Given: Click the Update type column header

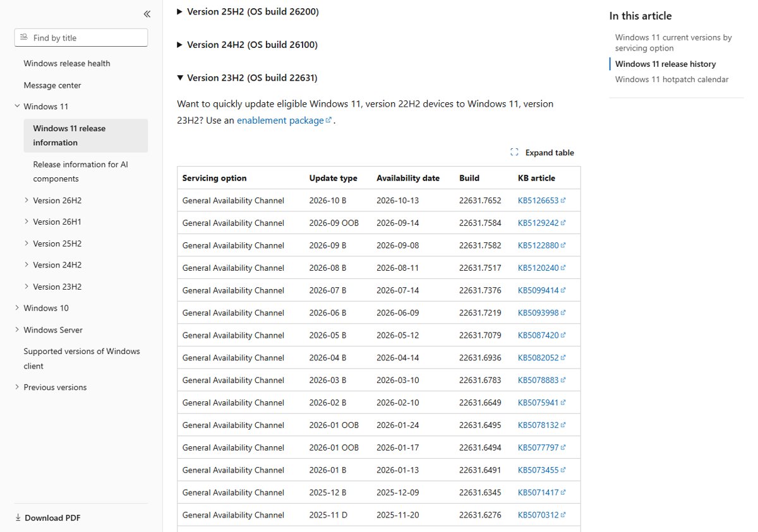Looking at the screenshot, I should click(333, 178).
